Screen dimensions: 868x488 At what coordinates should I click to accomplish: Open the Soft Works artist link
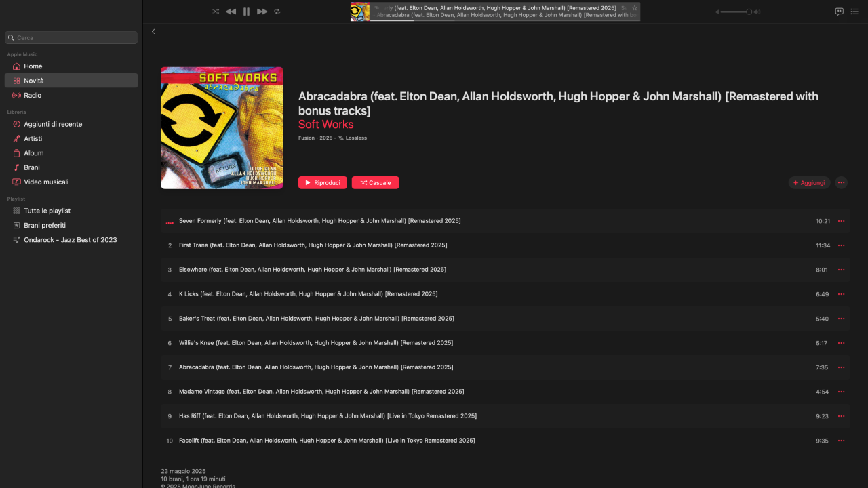[x=326, y=125]
